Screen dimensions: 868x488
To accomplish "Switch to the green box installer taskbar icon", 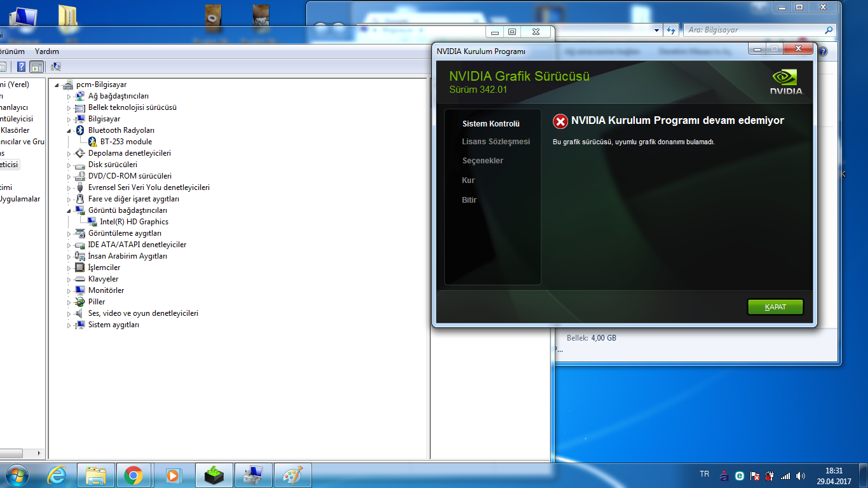I will (214, 475).
